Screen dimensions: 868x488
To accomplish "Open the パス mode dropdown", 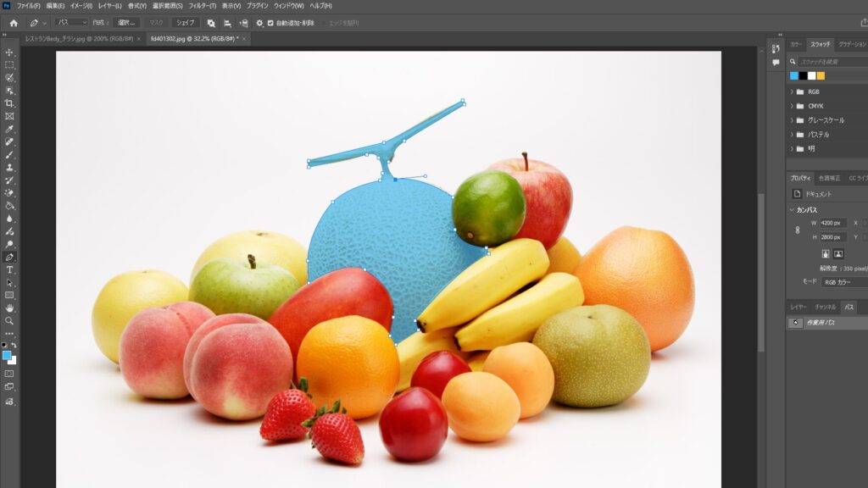I will coord(71,23).
